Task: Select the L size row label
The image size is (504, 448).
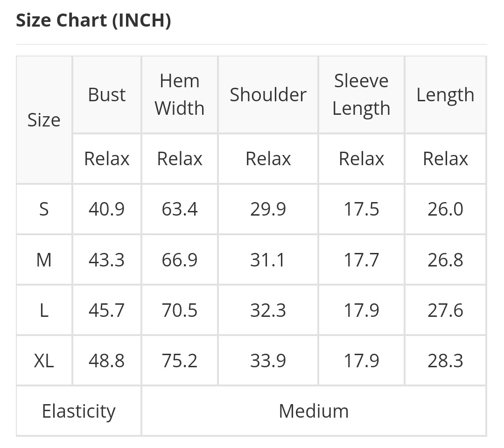Action: (x=44, y=310)
